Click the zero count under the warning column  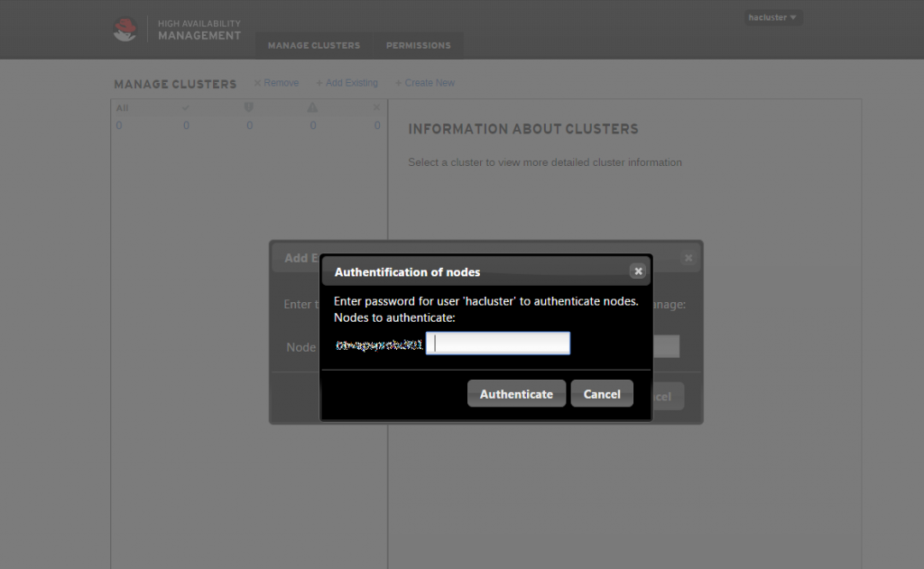click(x=312, y=125)
